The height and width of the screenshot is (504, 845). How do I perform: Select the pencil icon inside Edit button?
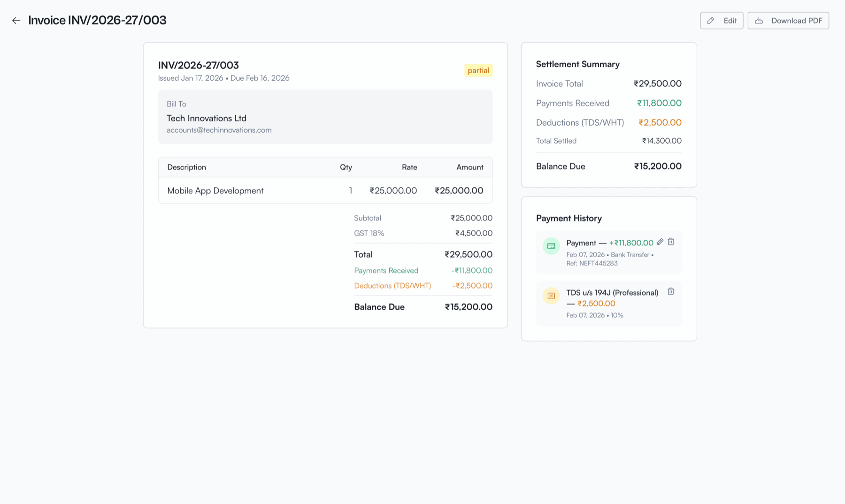(710, 20)
